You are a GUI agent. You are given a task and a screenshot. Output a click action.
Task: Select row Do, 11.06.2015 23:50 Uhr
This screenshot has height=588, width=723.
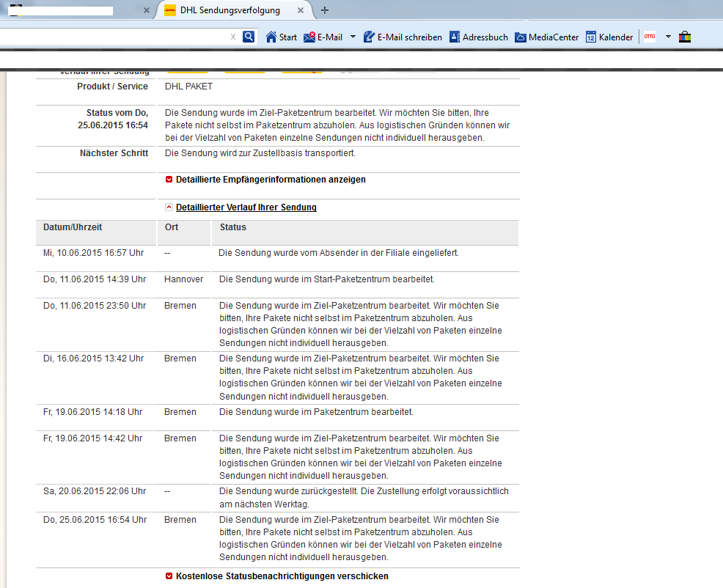tap(277, 324)
